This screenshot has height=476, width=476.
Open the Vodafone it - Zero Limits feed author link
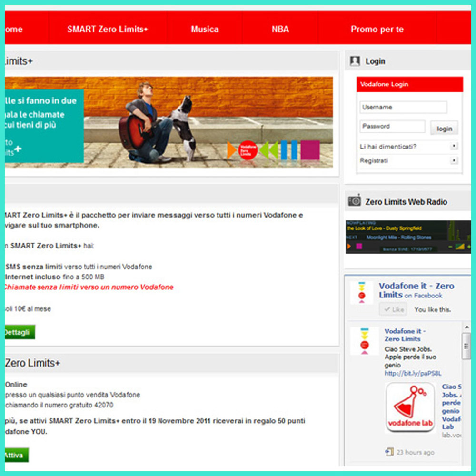pyautogui.click(x=405, y=335)
